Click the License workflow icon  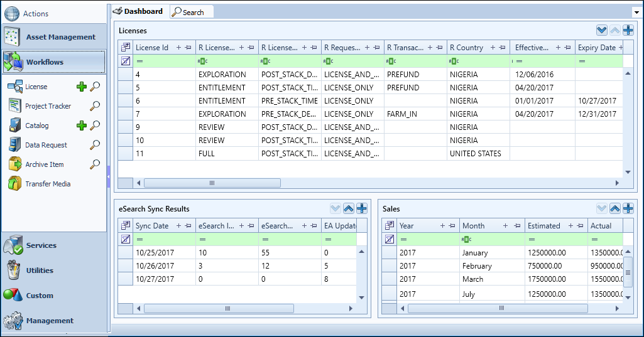(x=15, y=87)
